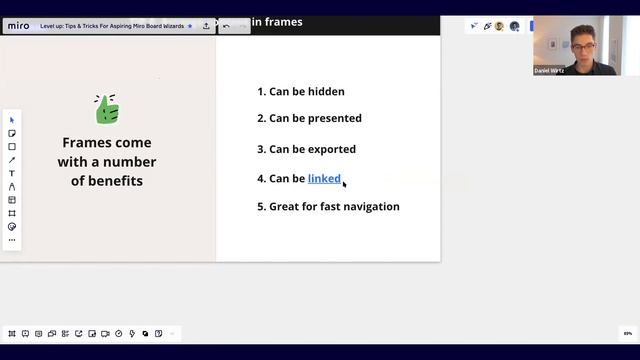Open the sticker/emoji palette tool
Image resolution: width=640 pixels, height=360 pixels.
(x=12, y=227)
